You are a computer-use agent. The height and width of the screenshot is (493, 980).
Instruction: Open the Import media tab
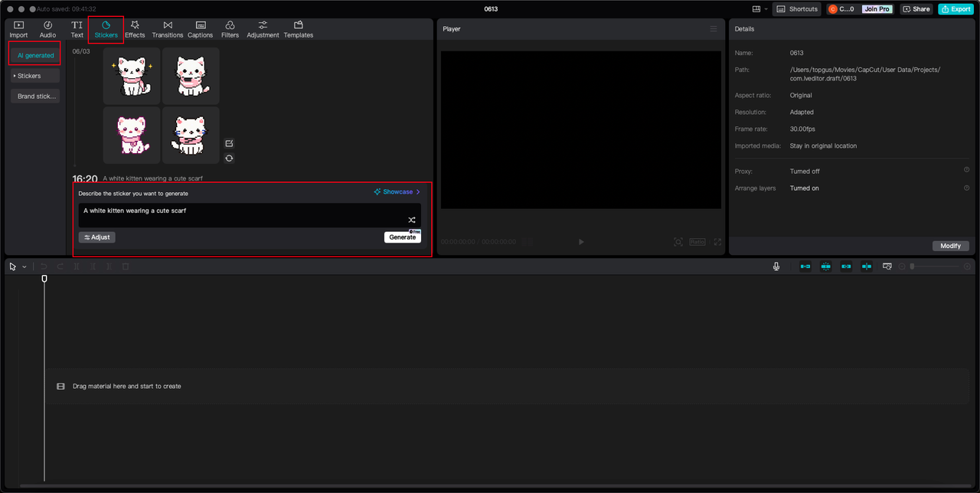[18, 29]
